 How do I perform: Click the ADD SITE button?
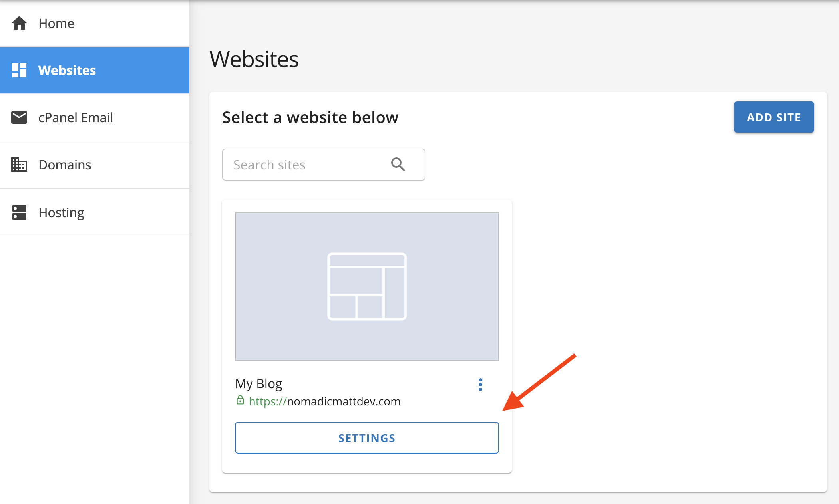[773, 117]
